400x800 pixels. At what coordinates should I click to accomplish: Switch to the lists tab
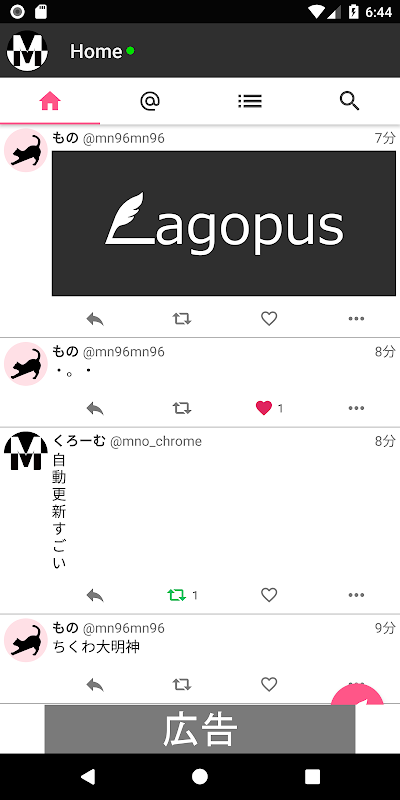249,101
